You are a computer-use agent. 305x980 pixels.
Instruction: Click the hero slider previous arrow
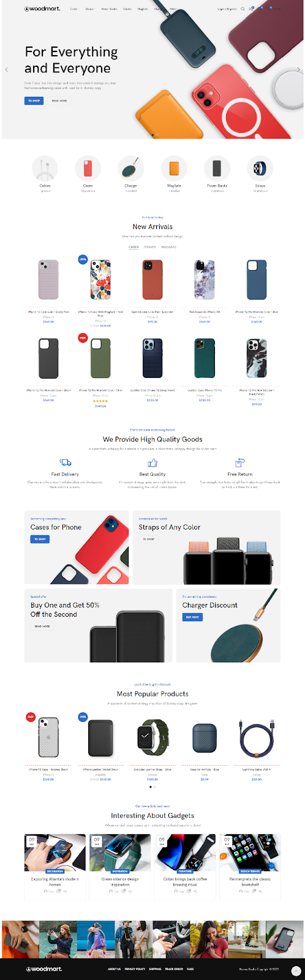coord(7,69)
